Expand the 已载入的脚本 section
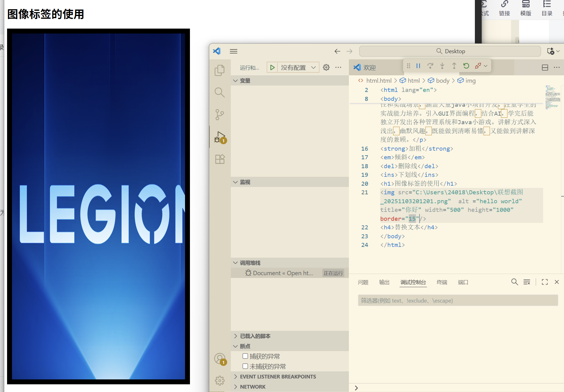The image size is (564, 392). (x=290, y=336)
